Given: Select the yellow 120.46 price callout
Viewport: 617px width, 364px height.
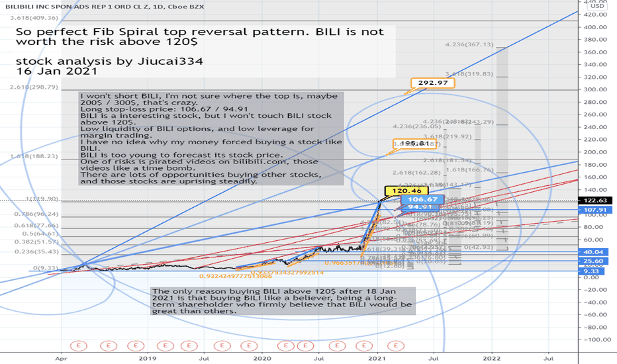Looking at the screenshot, I should pyautogui.click(x=406, y=191).
